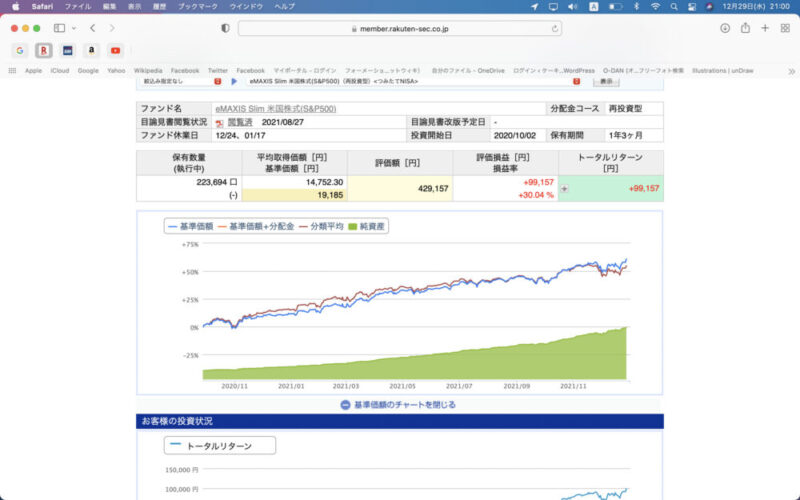This screenshot has width=800, height=500.
Task: Collapse chart via 基準価額のチャートを閉じる
Action: point(398,405)
